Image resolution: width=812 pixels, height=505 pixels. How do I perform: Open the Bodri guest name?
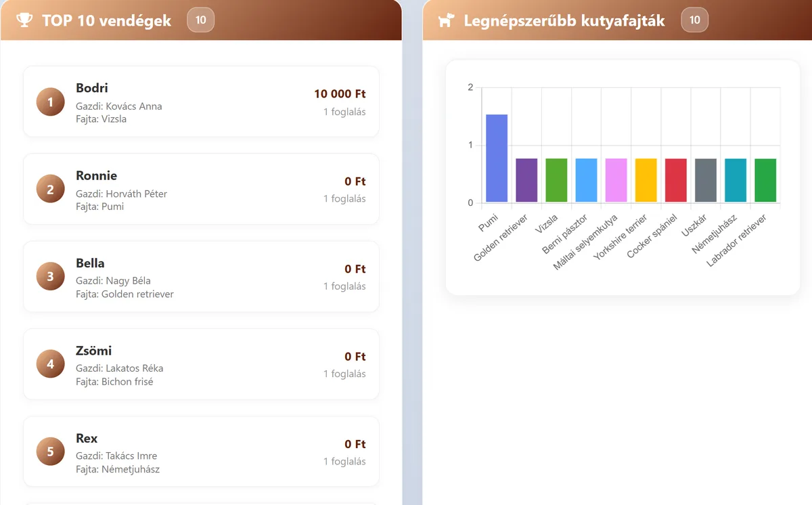coord(92,88)
